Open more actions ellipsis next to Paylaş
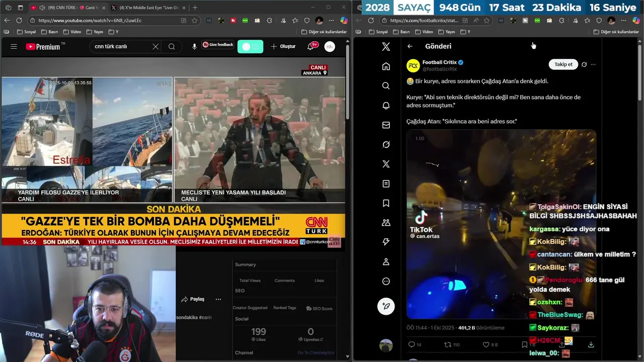This screenshot has width=644, height=362. click(218, 299)
